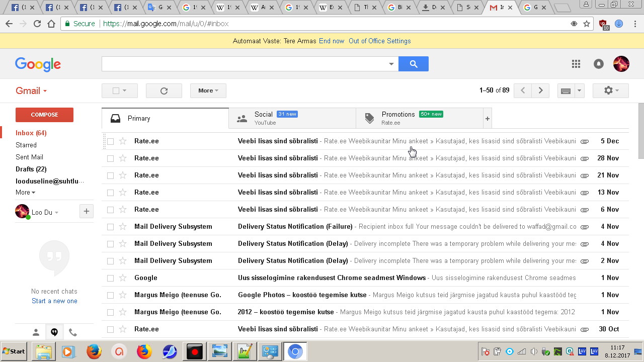Tick checkbox for Rate.ee 6 Nov message
Screen dimensions: 644x362
[x=111, y=210]
